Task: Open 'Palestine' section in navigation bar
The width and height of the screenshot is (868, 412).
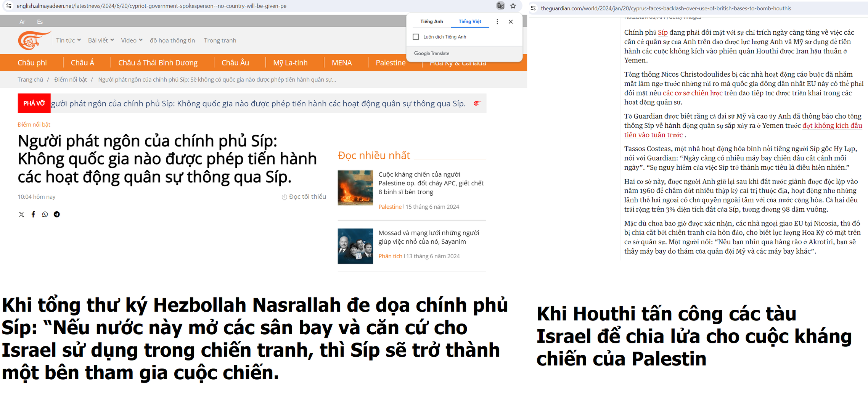Action: 391,63
